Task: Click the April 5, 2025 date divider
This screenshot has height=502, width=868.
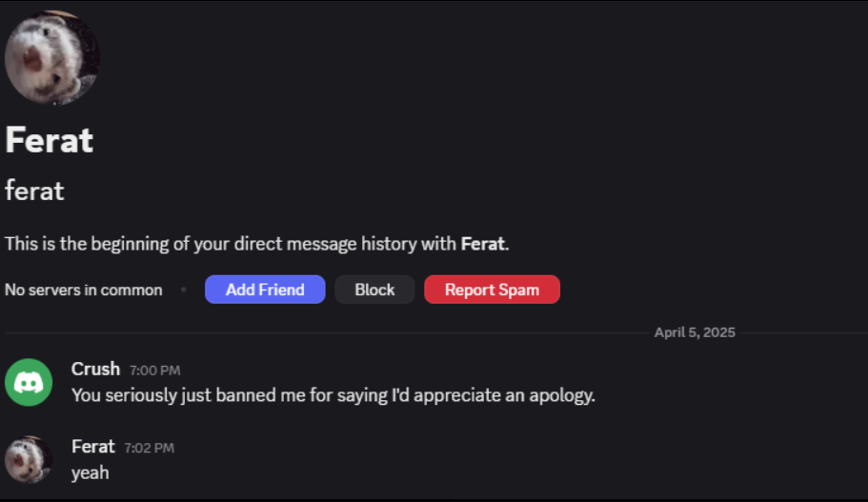Action: click(695, 332)
